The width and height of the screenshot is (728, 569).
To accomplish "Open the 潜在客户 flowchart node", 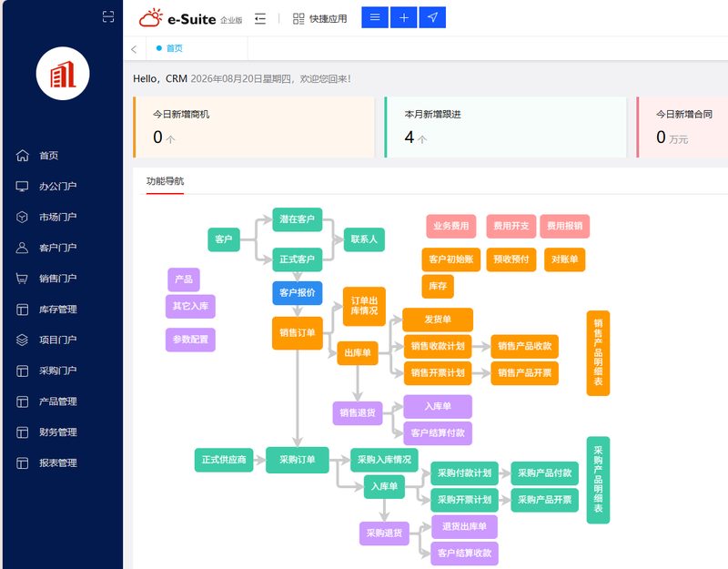I will pyautogui.click(x=298, y=219).
